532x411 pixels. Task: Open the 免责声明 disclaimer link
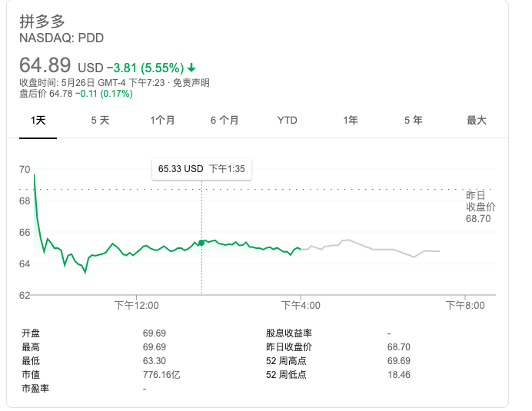[x=191, y=83]
